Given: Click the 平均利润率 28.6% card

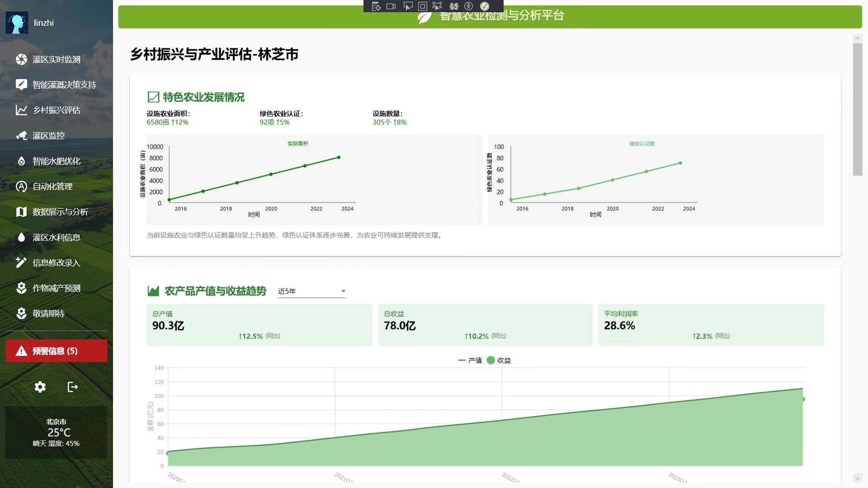Looking at the screenshot, I should [711, 325].
